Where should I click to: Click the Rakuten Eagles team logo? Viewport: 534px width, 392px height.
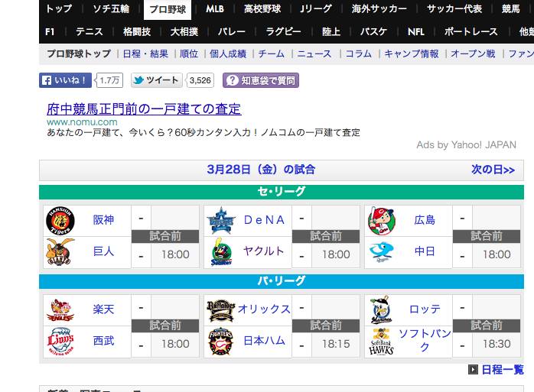(x=60, y=310)
